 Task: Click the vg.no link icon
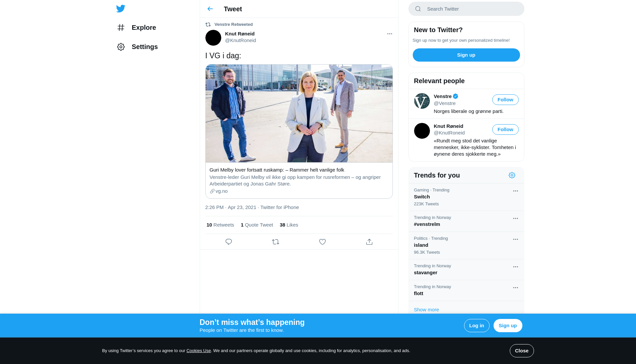(212, 191)
